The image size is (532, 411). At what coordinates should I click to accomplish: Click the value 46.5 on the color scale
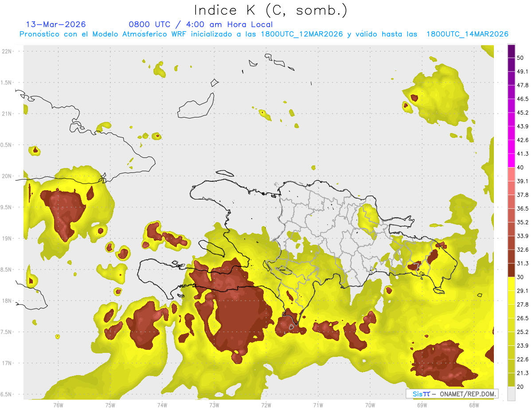(523, 99)
